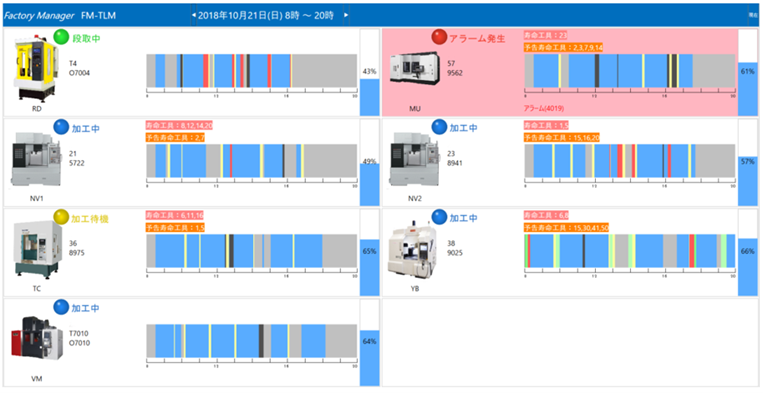This screenshot has width=763, height=393.
Task: Select NV1's 49% utilization bar
Action: tap(369, 162)
